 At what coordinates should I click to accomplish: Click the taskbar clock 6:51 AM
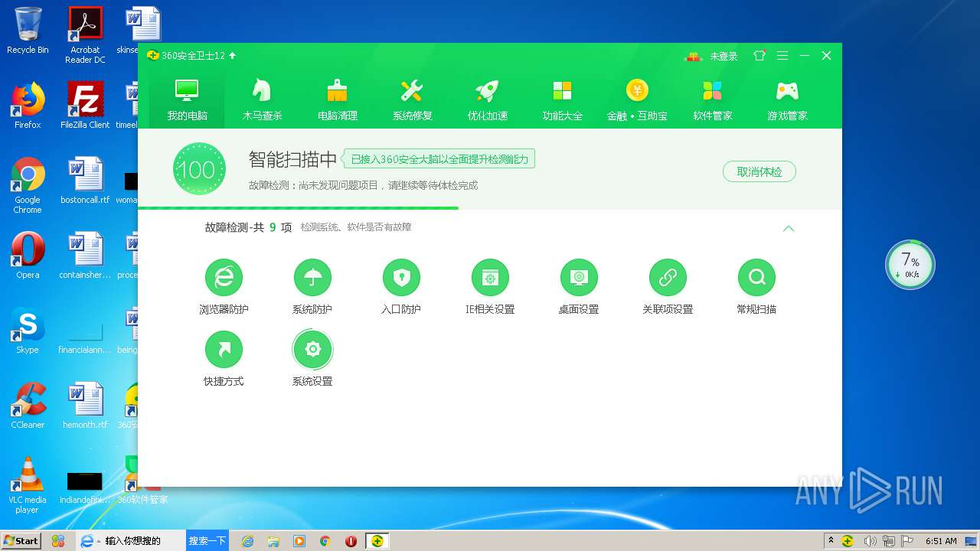941,541
